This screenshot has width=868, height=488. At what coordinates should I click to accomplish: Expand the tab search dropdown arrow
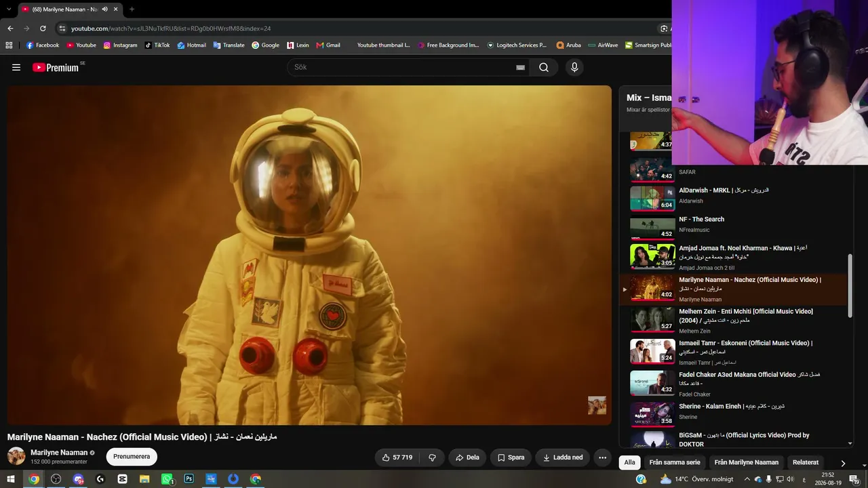[9, 9]
